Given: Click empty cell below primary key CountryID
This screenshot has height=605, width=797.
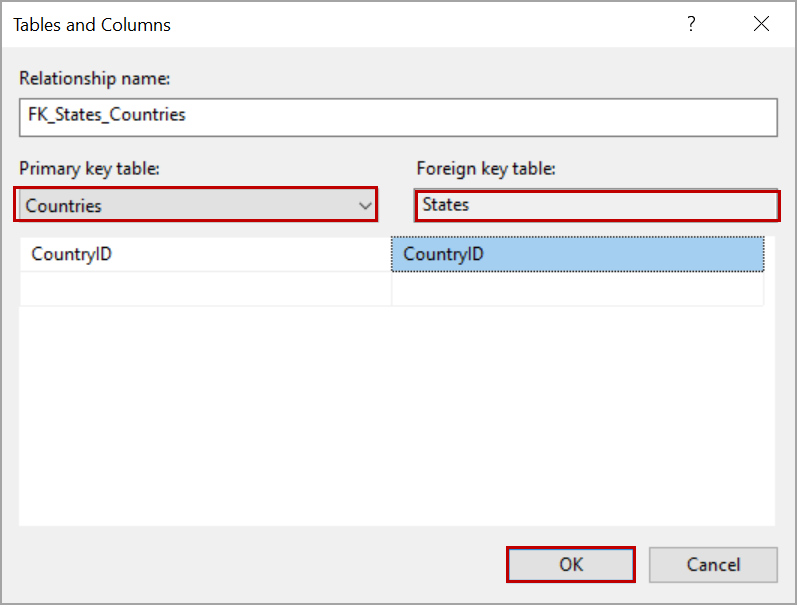Looking at the screenshot, I should coord(205,289).
